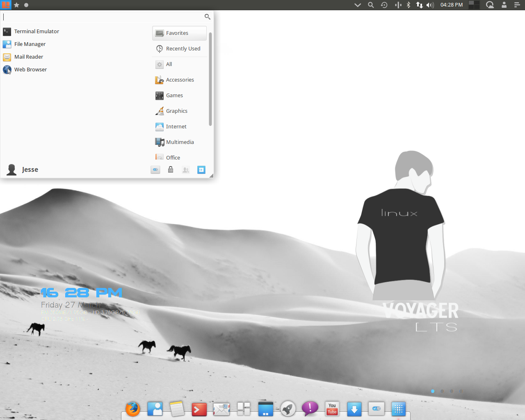Click the rocket launcher dock icon
Viewport: 525px width, 420px height.
(x=288, y=409)
